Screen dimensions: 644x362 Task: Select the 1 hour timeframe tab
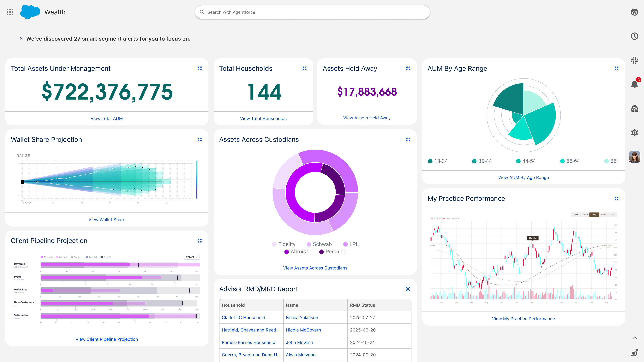pyautogui.click(x=585, y=215)
